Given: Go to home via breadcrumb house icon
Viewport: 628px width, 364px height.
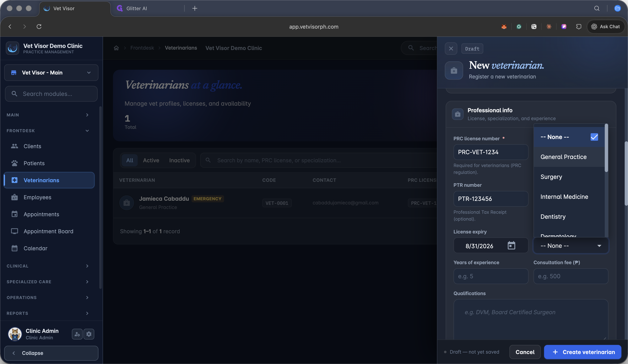Looking at the screenshot, I should click(116, 48).
